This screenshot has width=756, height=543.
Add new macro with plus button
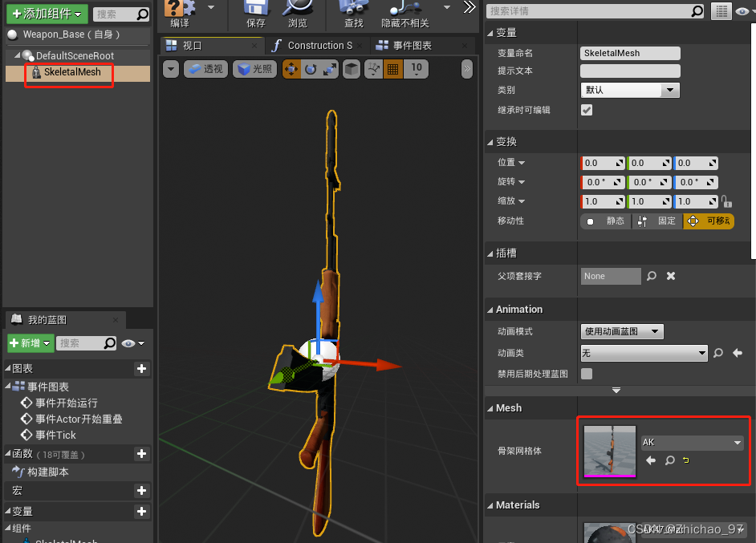click(141, 491)
